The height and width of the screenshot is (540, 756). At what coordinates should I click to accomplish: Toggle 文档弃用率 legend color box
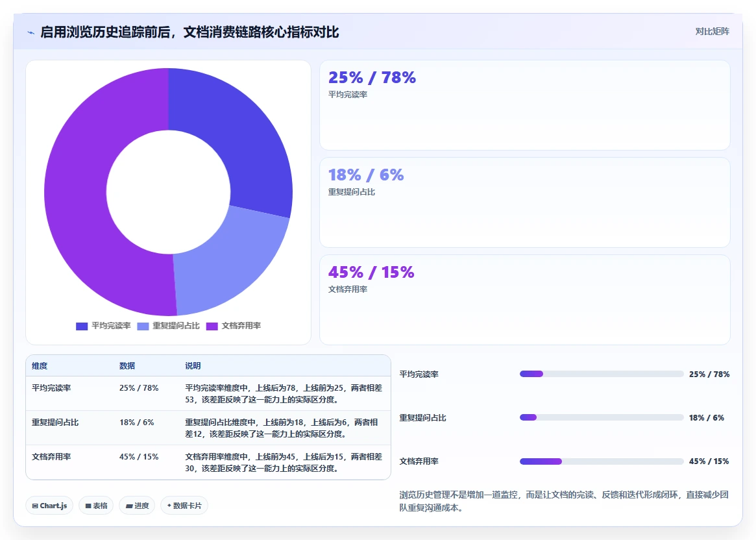click(x=212, y=326)
